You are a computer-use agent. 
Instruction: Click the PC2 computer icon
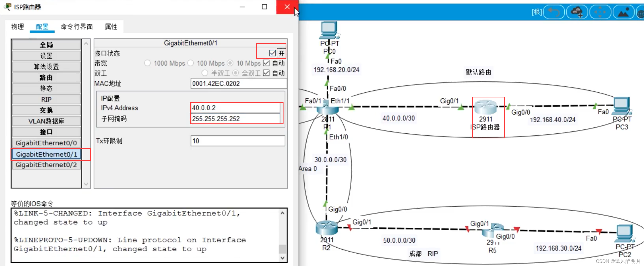point(625,234)
